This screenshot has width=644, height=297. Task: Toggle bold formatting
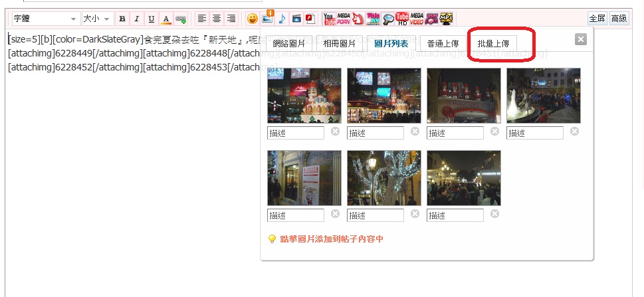coord(122,19)
